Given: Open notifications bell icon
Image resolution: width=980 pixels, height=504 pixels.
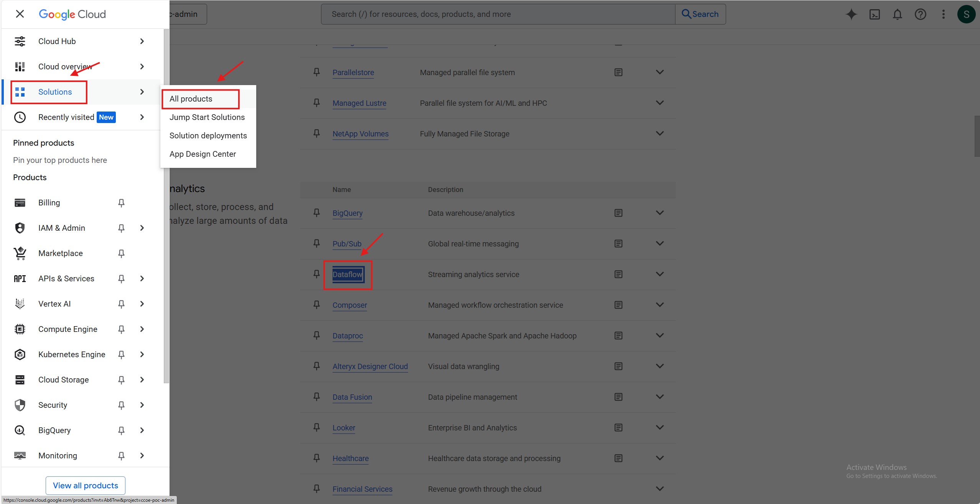Looking at the screenshot, I should point(897,14).
